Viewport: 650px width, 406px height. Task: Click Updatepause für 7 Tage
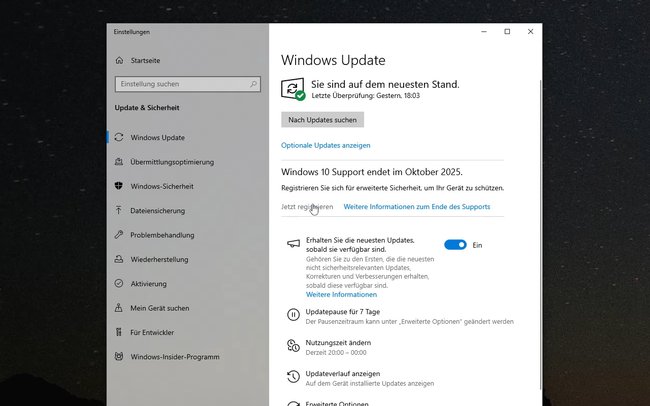pyautogui.click(x=342, y=311)
